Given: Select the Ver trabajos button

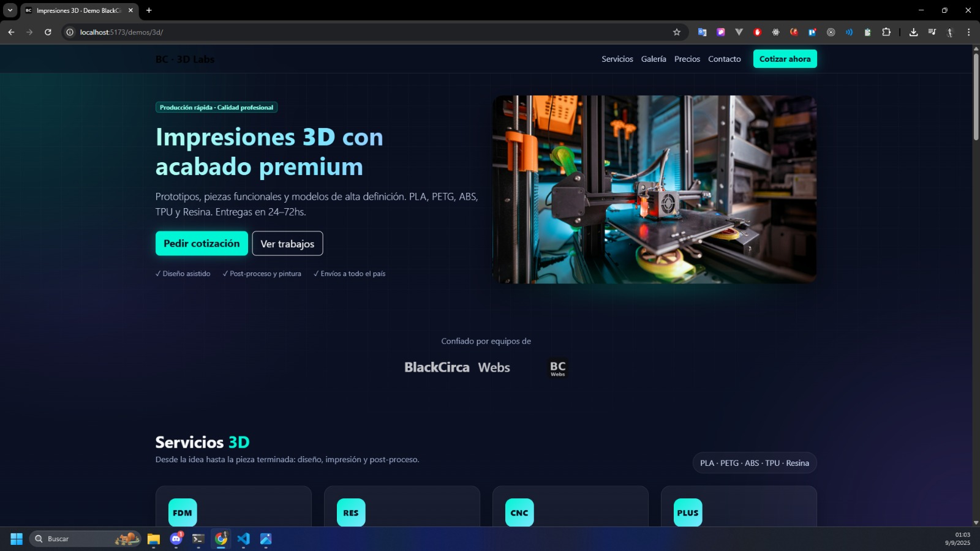Looking at the screenshot, I should [287, 244].
